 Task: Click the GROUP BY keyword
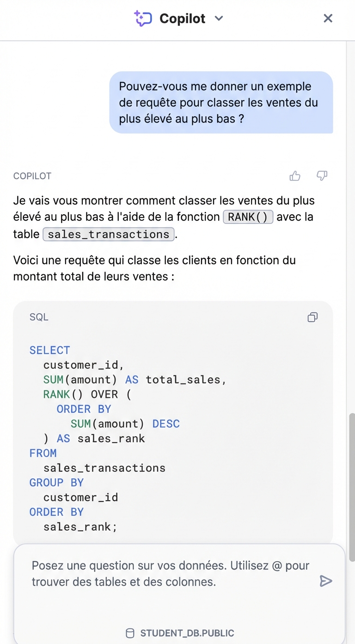tap(56, 483)
